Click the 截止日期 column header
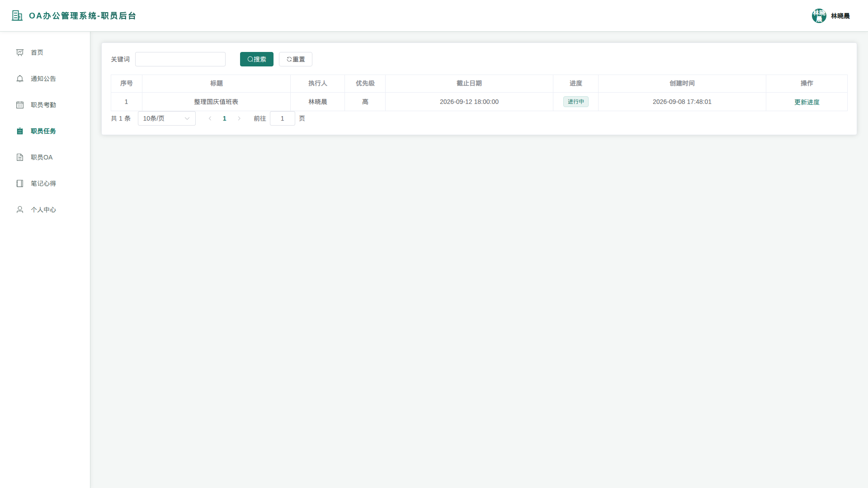This screenshot has height=488, width=868. point(469,83)
